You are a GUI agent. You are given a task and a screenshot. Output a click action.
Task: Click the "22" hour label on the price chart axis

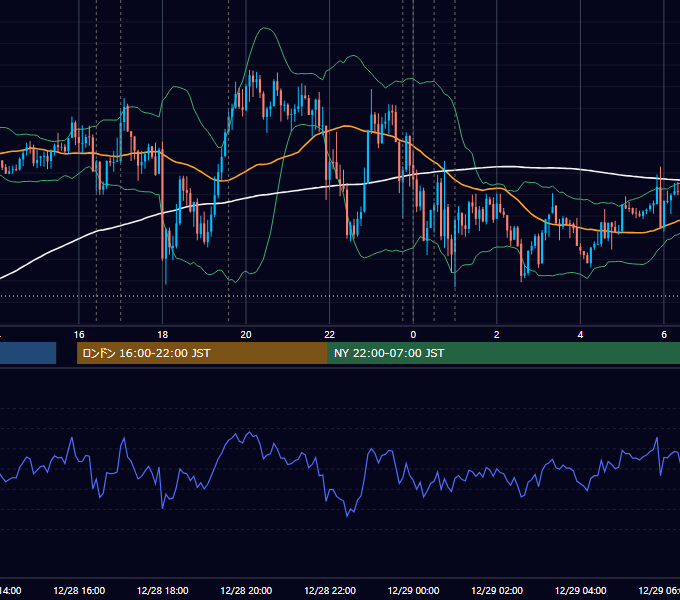[x=330, y=335]
